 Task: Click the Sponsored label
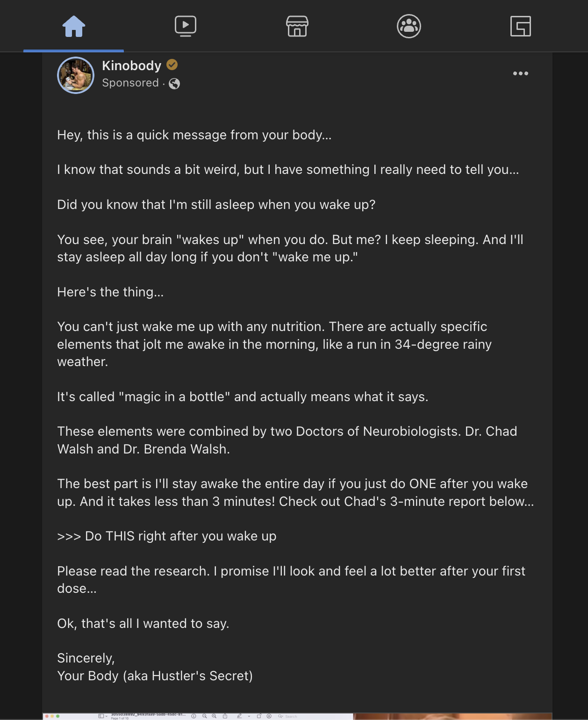click(130, 83)
